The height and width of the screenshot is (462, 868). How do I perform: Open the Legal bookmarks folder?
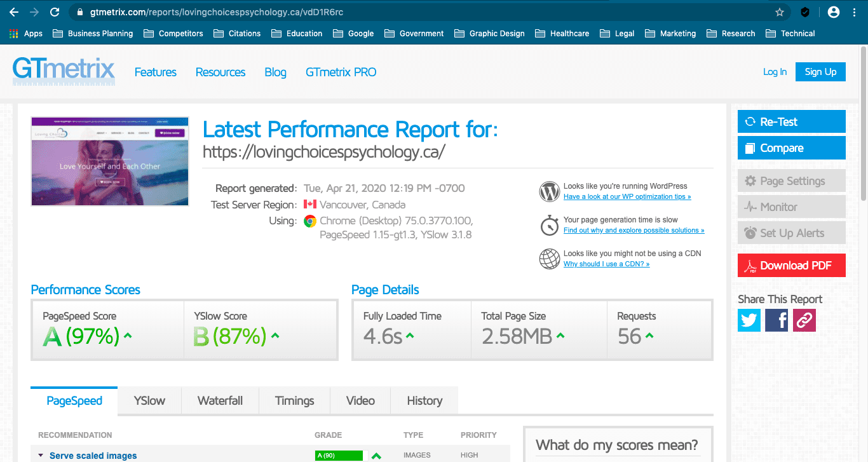click(617, 34)
